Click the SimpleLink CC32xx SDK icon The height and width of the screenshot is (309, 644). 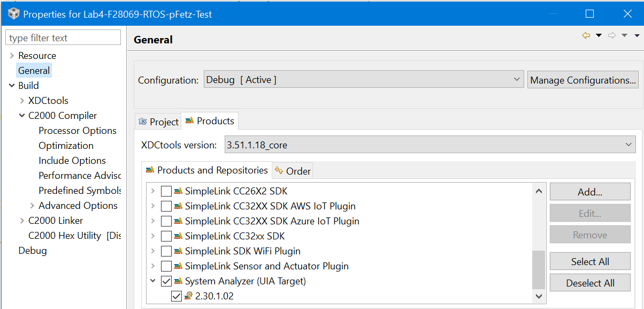[x=178, y=236]
